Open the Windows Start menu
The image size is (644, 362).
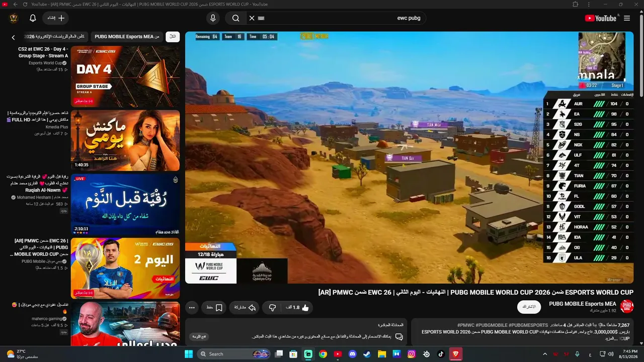(x=189, y=354)
